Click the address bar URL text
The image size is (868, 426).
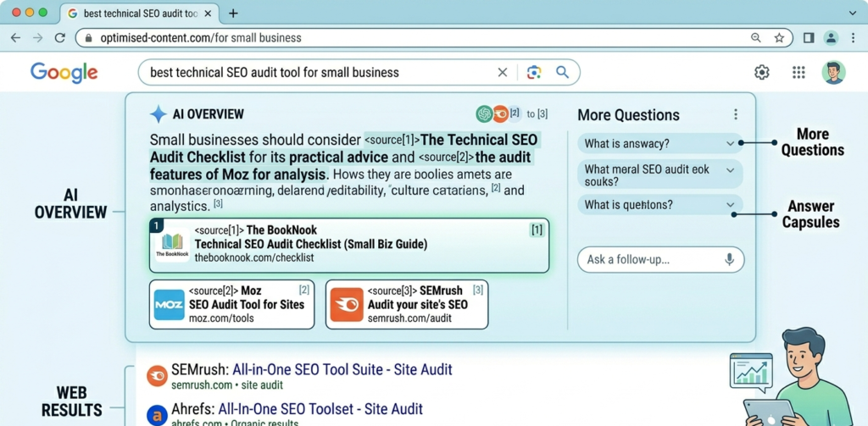tap(200, 38)
